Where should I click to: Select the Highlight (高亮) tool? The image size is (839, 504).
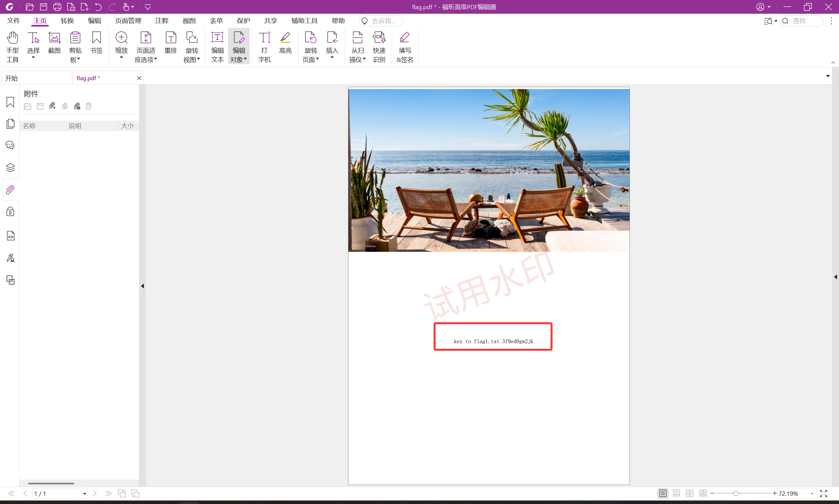click(285, 43)
